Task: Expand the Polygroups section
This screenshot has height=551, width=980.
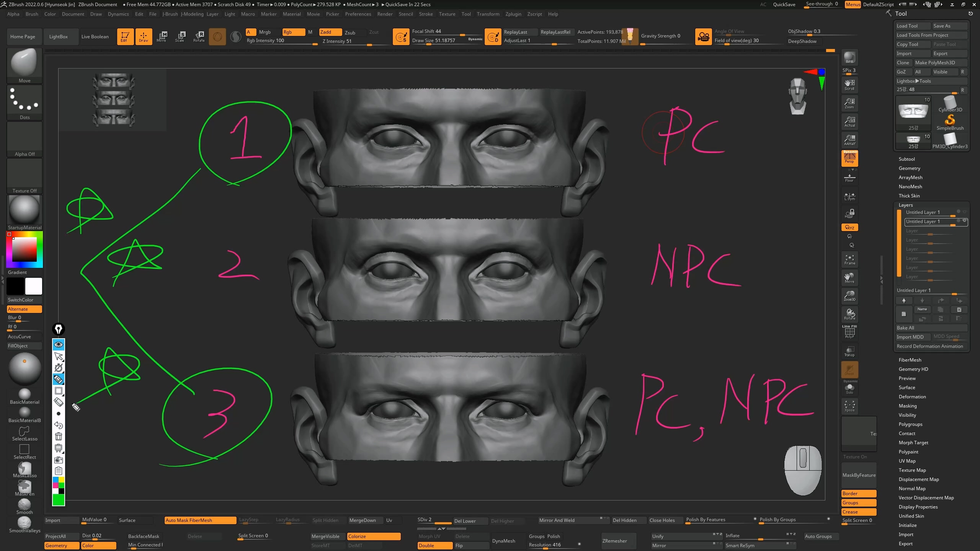Action: [910, 424]
